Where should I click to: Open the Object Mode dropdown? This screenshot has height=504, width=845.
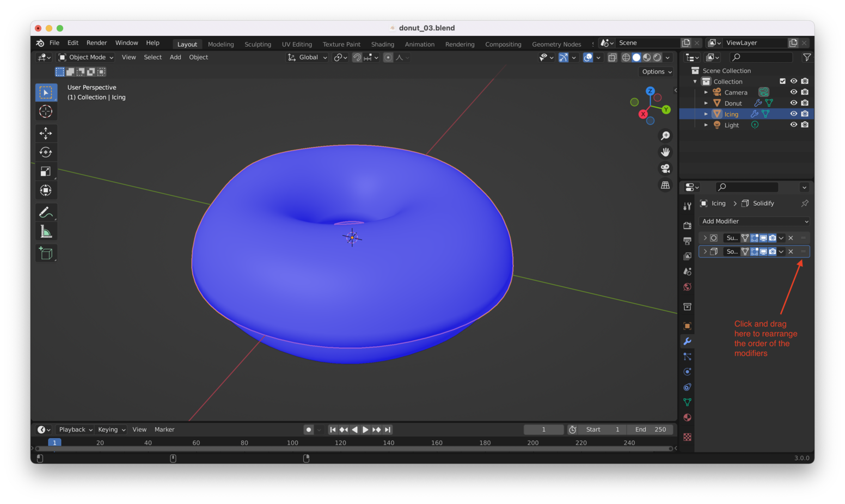[x=85, y=57]
